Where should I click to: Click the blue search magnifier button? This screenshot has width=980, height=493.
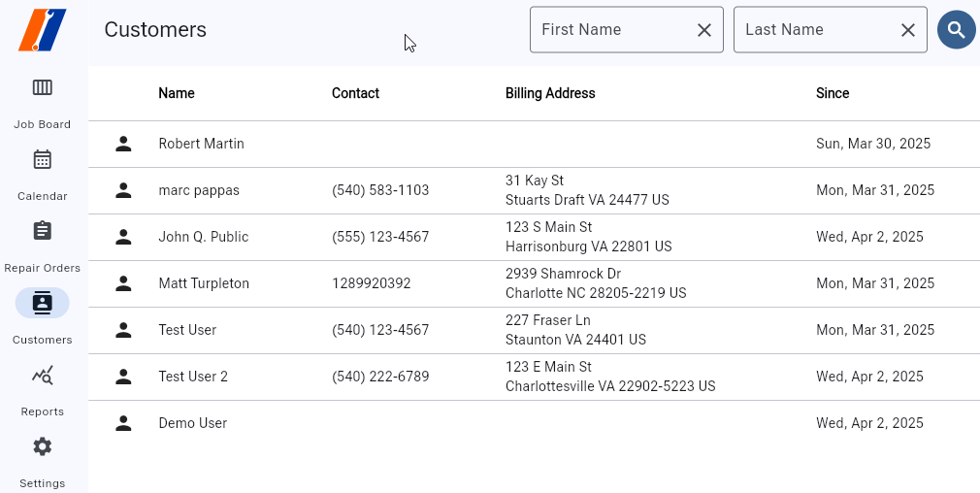(956, 30)
